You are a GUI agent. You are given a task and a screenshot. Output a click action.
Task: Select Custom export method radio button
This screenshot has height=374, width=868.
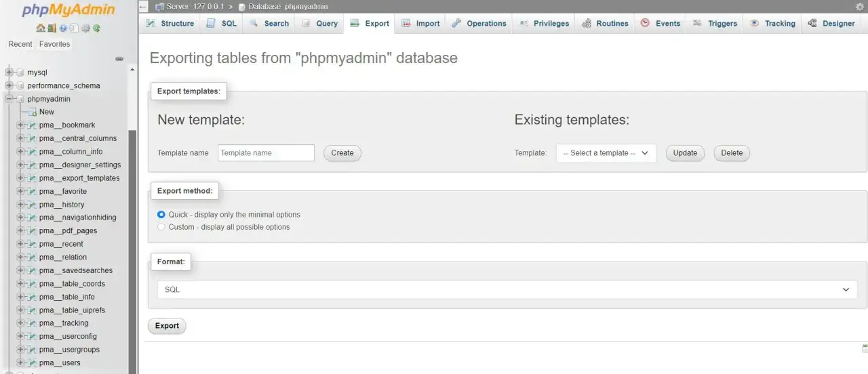161,227
